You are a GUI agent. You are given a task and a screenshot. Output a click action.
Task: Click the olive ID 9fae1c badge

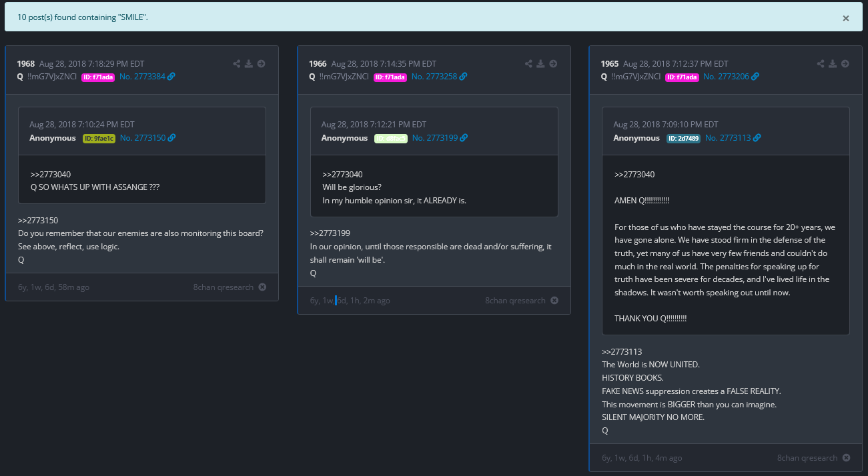(x=99, y=138)
